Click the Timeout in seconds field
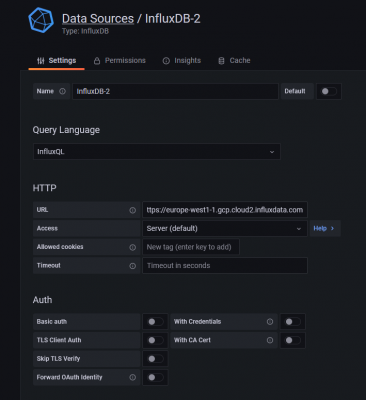 pyautogui.click(x=225, y=266)
